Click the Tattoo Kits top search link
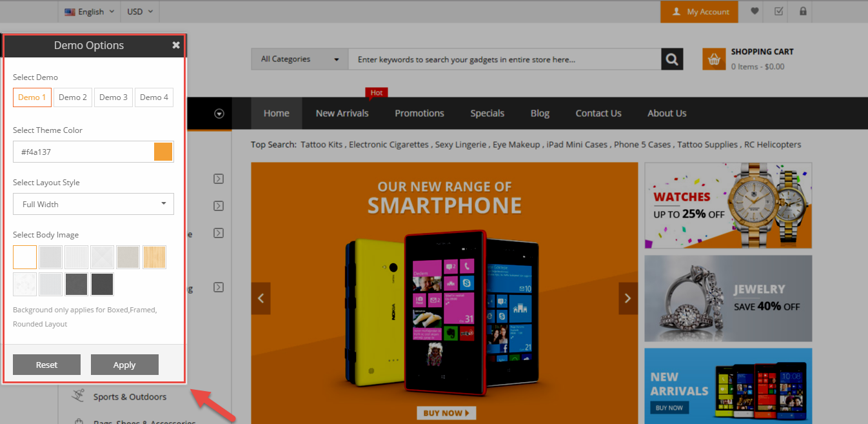Image resolution: width=868 pixels, height=424 pixels. [322, 145]
